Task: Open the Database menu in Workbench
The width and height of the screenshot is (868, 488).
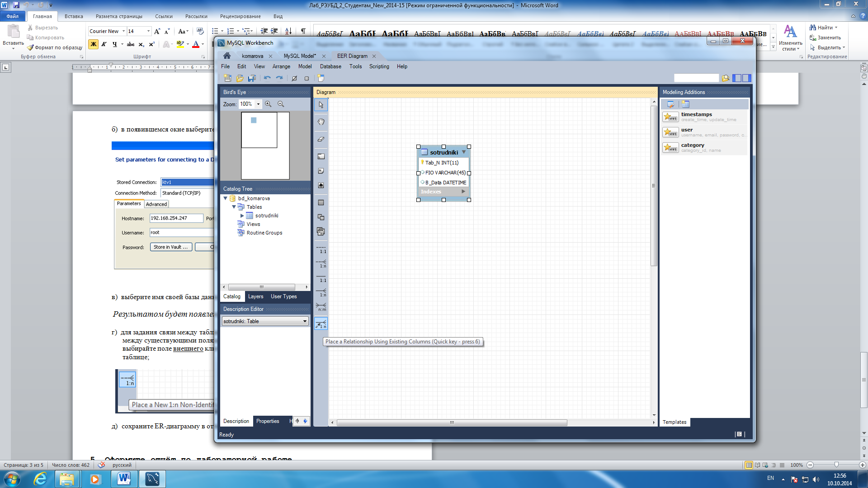Action: (330, 66)
